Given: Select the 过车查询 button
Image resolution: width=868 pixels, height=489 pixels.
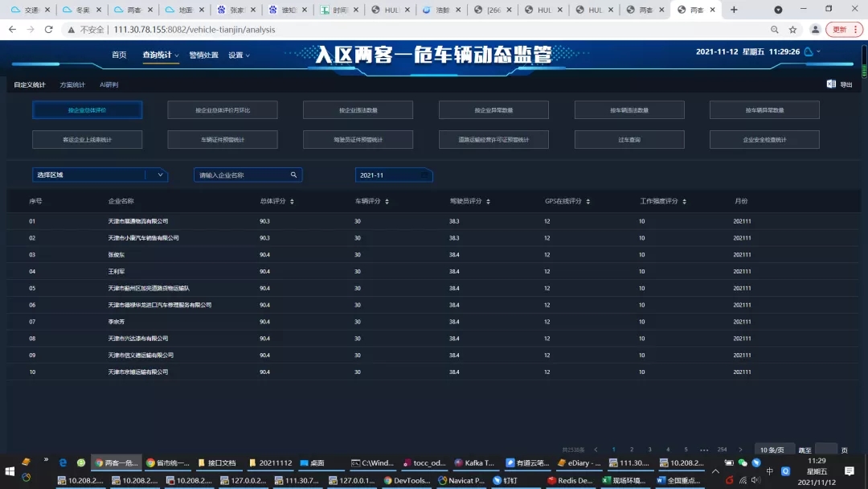Looking at the screenshot, I should (x=629, y=140).
